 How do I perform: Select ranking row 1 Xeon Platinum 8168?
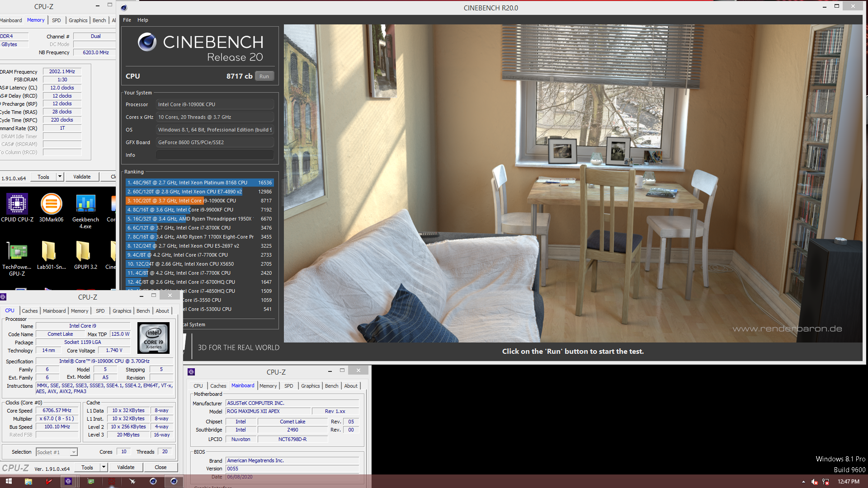(199, 183)
